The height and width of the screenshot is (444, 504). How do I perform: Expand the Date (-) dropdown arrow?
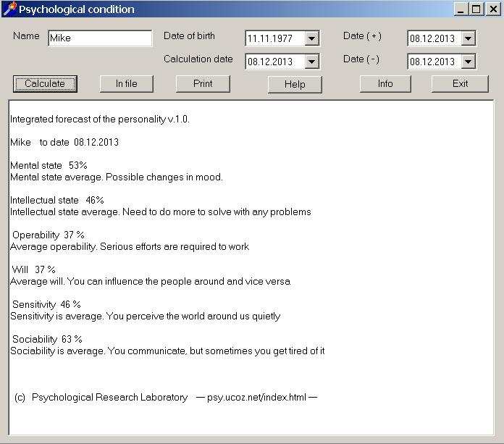[468, 62]
